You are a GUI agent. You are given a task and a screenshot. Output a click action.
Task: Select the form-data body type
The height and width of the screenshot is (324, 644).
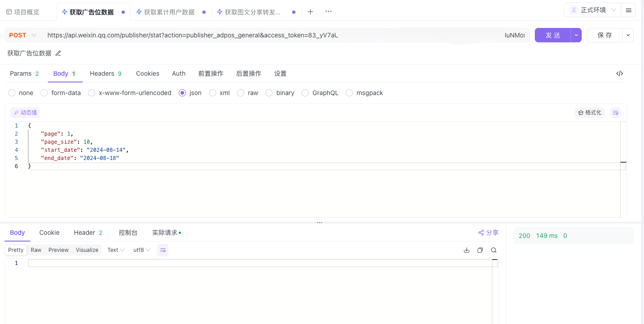(x=60, y=93)
